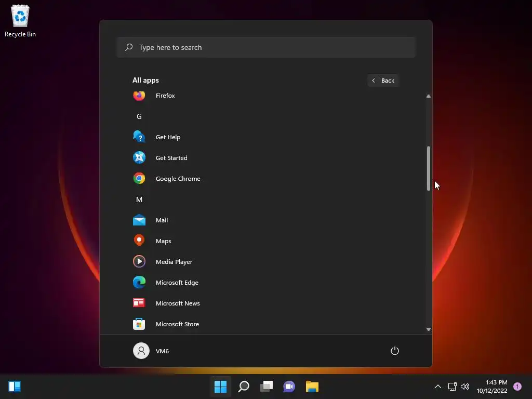Click the volume speaker tray icon
This screenshot has height=399, width=532.
pos(465,387)
